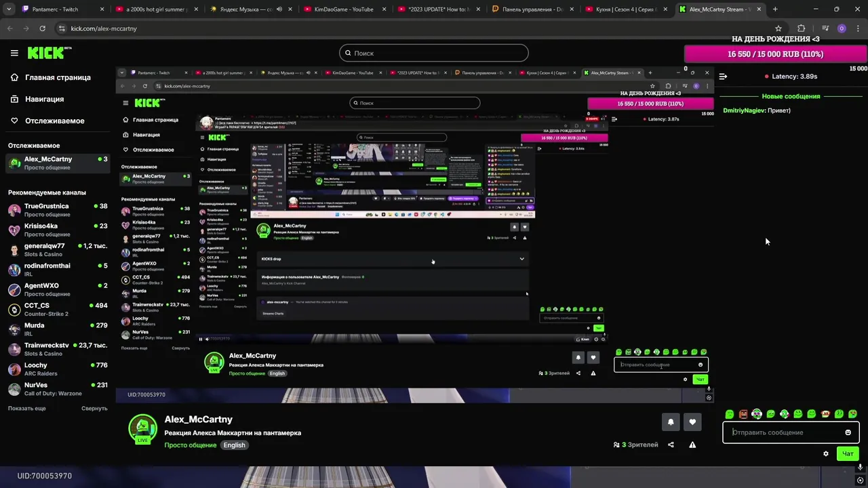868x488 pixels.
Task: Open rodinafromthai recommended channel
Action: pyautogui.click(x=57, y=270)
